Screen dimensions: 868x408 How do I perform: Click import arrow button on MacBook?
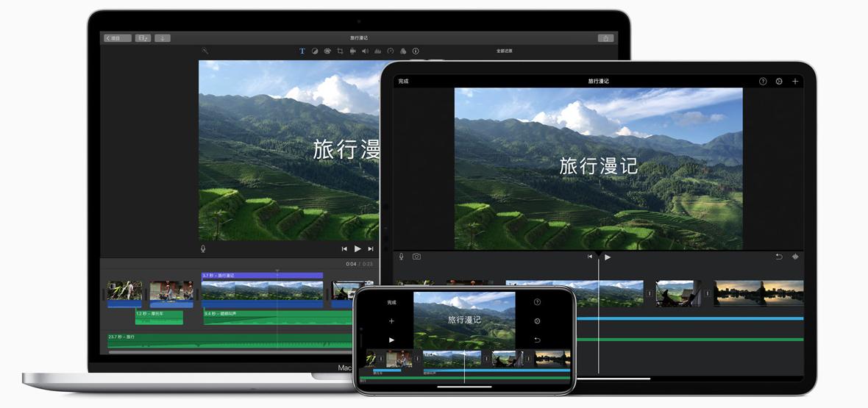coord(162,38)
